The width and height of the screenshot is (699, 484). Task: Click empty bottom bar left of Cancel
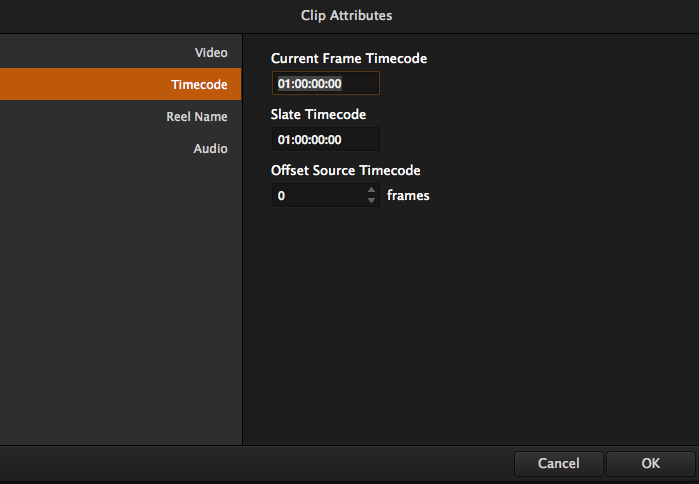coord(250,464)
